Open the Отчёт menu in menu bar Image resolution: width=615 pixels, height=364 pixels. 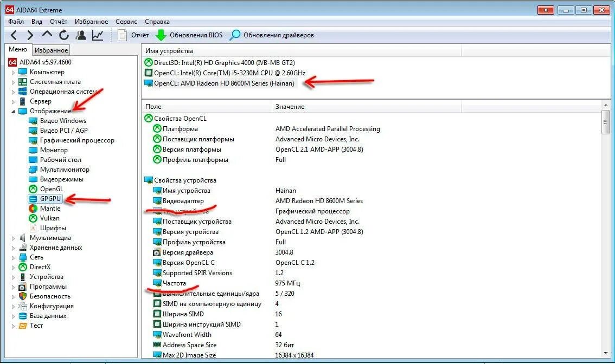coord(59,22)
